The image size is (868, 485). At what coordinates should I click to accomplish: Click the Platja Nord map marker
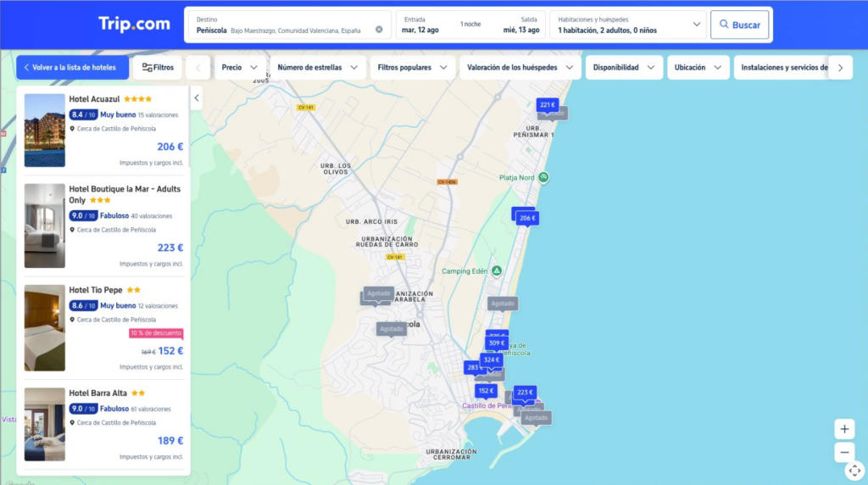pyautogui.click(x=544, y=177)
